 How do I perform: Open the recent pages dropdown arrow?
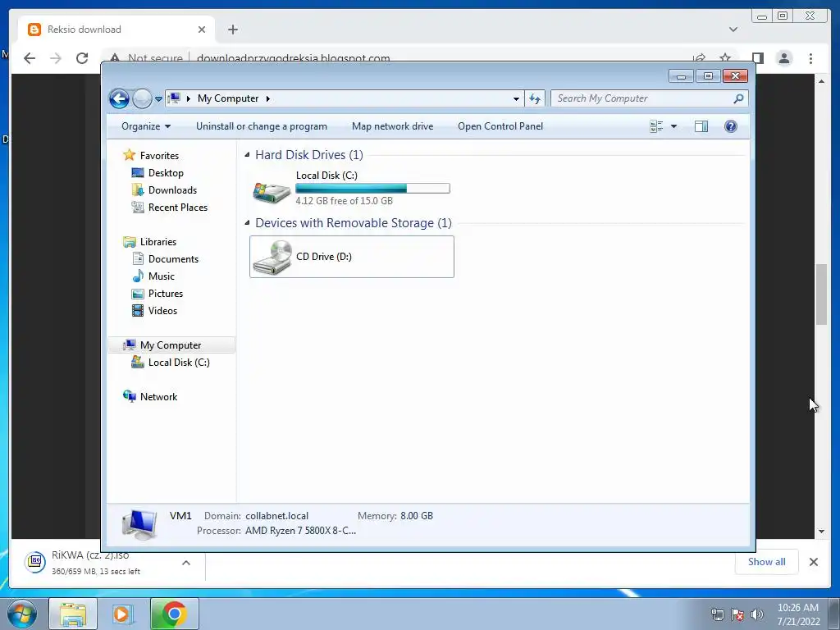pyautogui.click(x=158, y=99)
